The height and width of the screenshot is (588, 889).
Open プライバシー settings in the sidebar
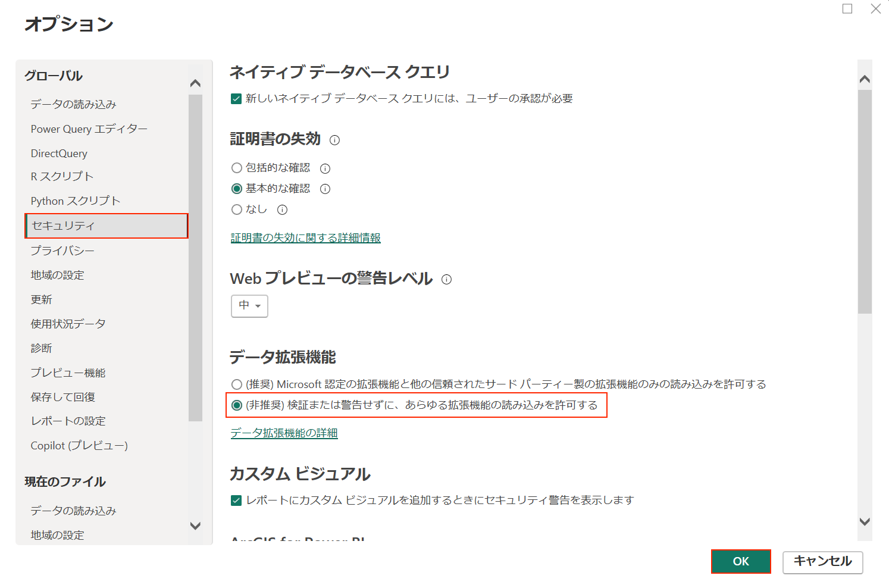pyautogui.click(x=62, y=251)
